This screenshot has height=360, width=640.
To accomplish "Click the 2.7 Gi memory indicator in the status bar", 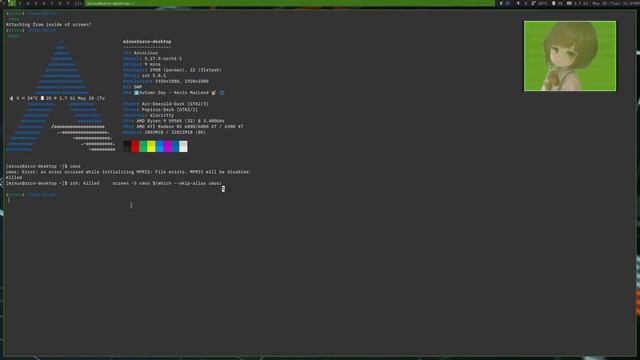I will tap(577, 3).
